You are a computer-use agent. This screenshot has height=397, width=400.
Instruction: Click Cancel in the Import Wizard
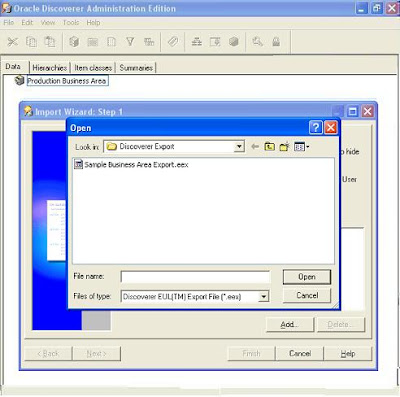(300, 353)
